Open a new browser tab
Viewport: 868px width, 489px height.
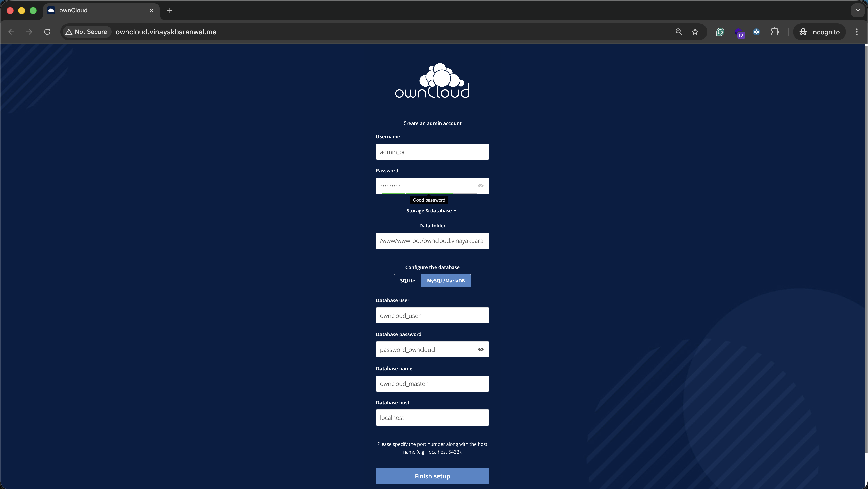click(x=170, y=11)
